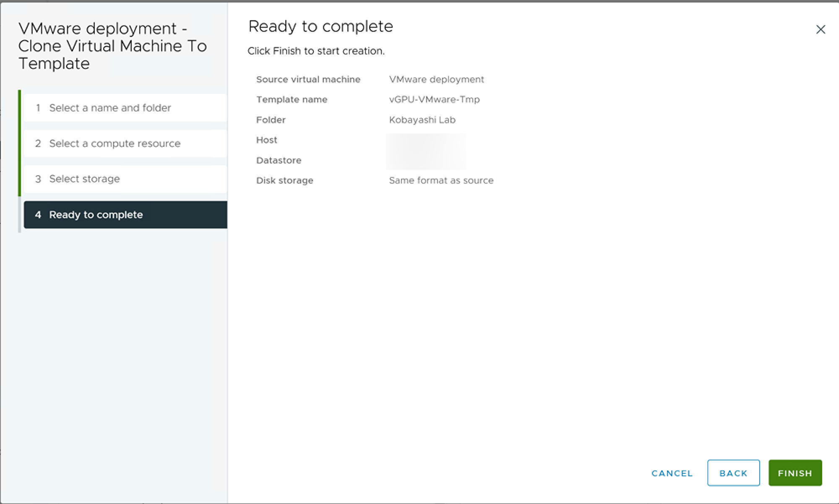Image resolution: width=839 pixels, height=504 pixels.
Task: Cancel the clone to template operation
Action: (671, 473)
